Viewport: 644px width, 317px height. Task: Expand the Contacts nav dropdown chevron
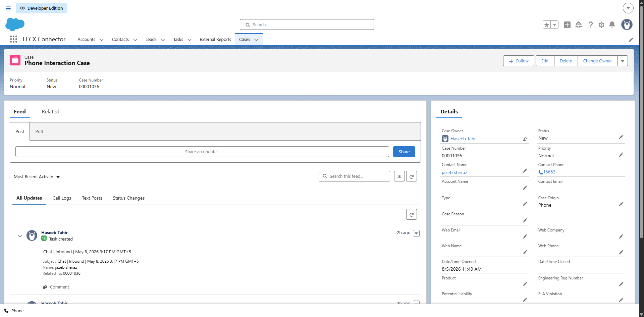(x=135, y=40)
